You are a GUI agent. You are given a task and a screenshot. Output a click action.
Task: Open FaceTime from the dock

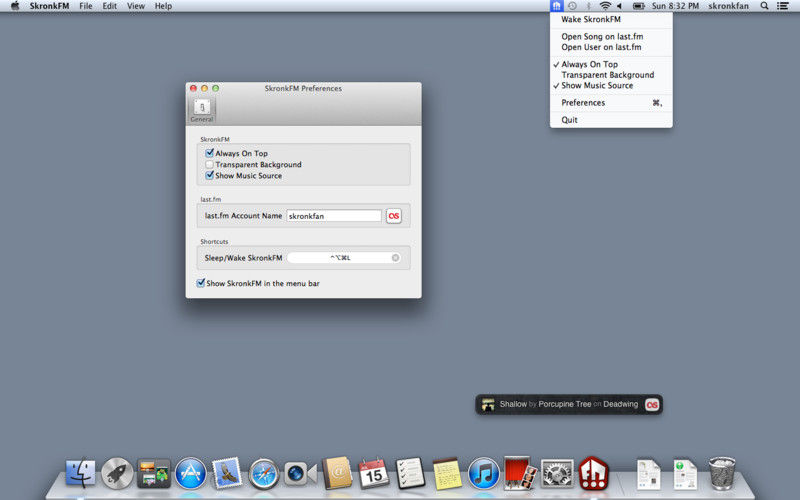click(301, 473)
